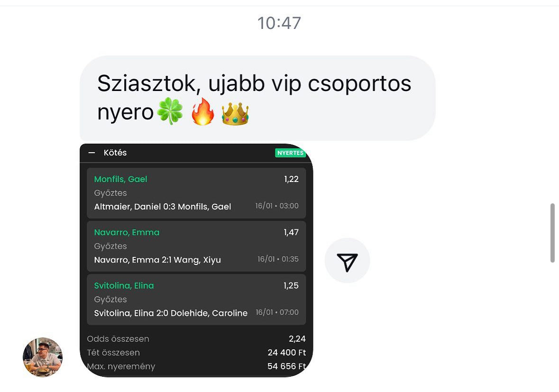The image size is (559, 392).
Task: Click the share arrow icon beside image
Action: (347, 261)
